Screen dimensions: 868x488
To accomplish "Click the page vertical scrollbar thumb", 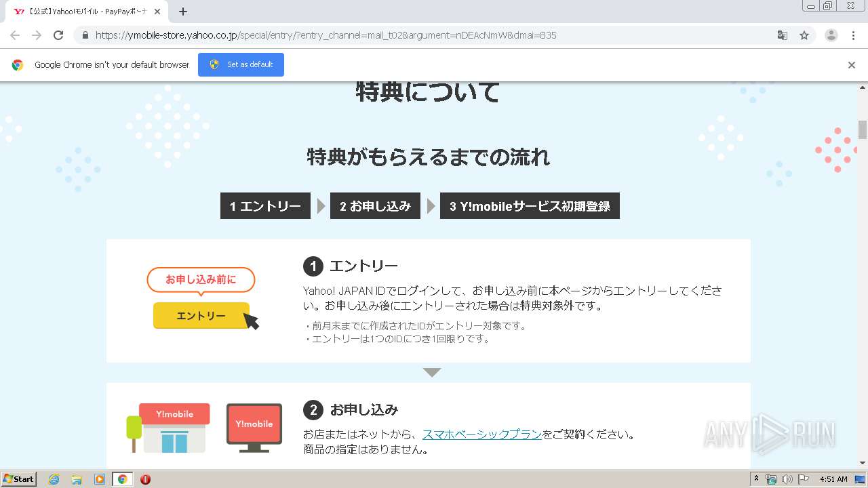I will pos(863,129).
